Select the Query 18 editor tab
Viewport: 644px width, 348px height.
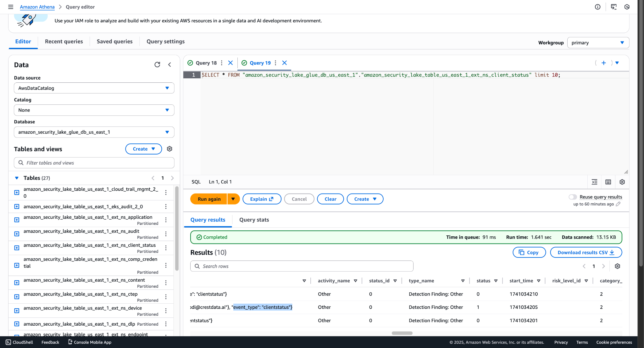[x=206, y=63]
